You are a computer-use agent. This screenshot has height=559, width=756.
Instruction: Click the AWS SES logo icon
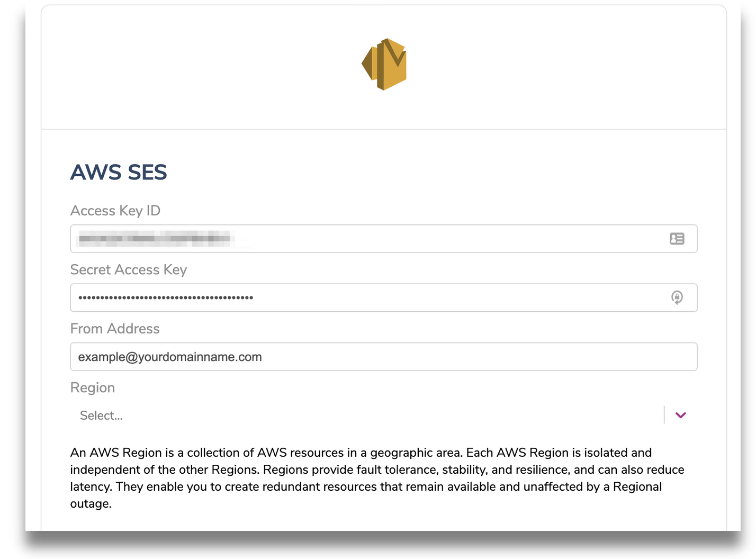point(384,64)
